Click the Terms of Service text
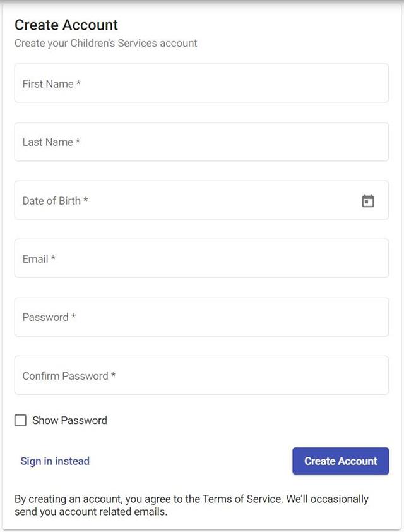 tap(242, 499)
